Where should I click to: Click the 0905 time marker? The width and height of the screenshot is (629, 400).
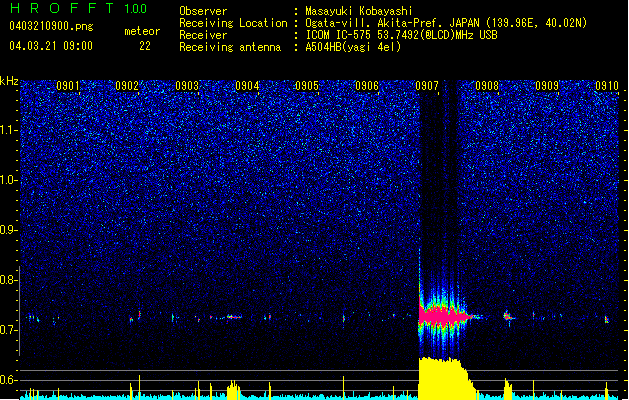pyautogui.click(x=307, y=86)
